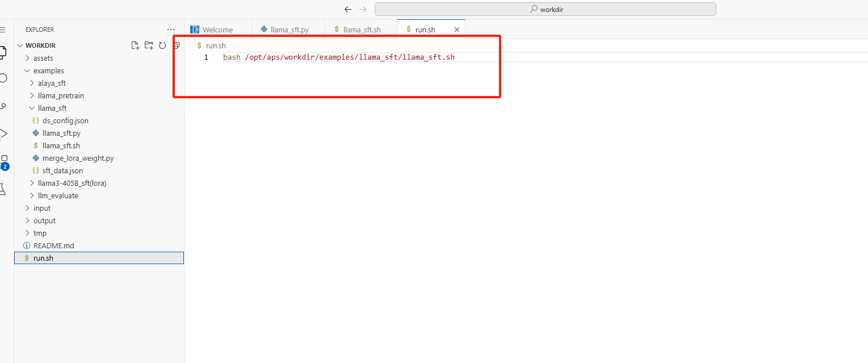This screenshot has width=868, height=363.
Task: Expand the llama_pretrain folder
Action: 60,95
